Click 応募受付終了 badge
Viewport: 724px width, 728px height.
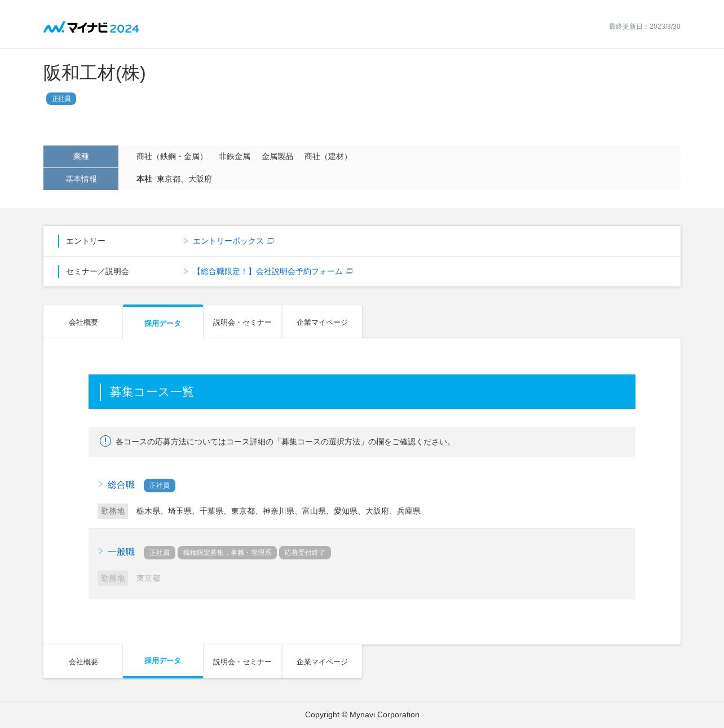305,553
